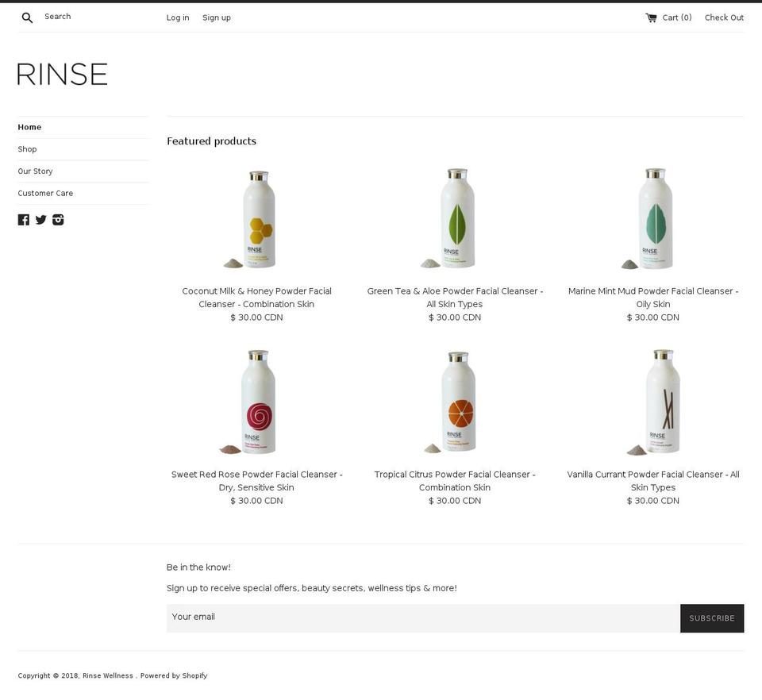Screen dimensions: 762x700
Task: Click the SUBSCRIBE button
Action: (x=712, y=618)
